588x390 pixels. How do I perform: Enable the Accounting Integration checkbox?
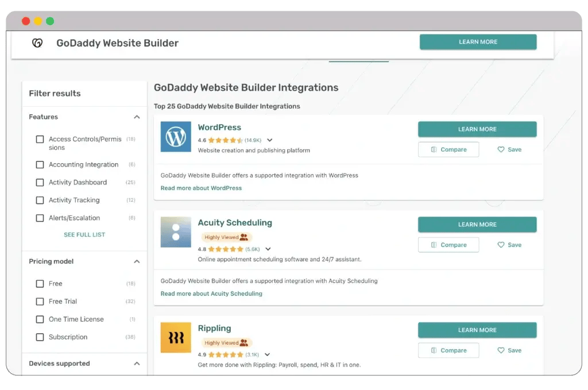click(x=40, y=165)
